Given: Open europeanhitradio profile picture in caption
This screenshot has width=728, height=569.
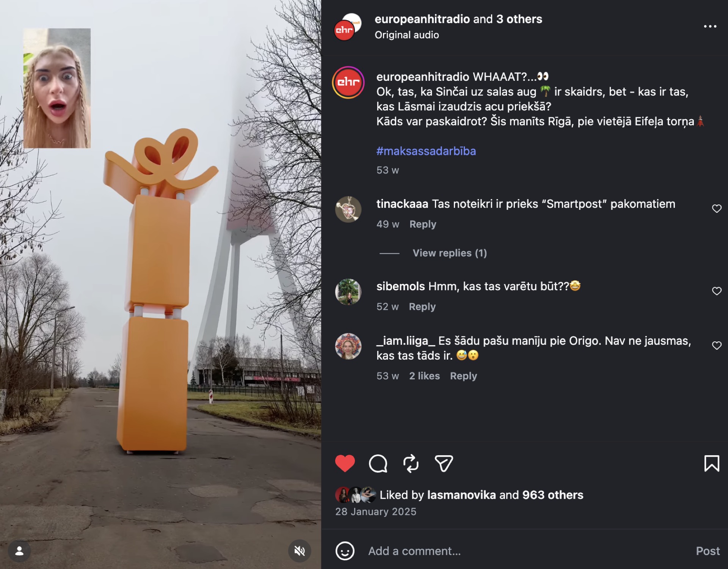Looking at the screenshot, I should pos(348,82).
